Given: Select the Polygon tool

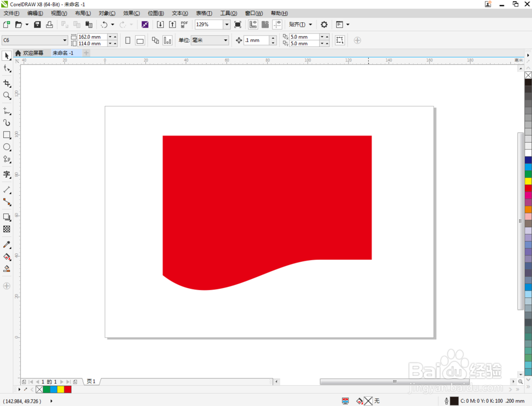Looking at the screenshot, I should [7, 159].
